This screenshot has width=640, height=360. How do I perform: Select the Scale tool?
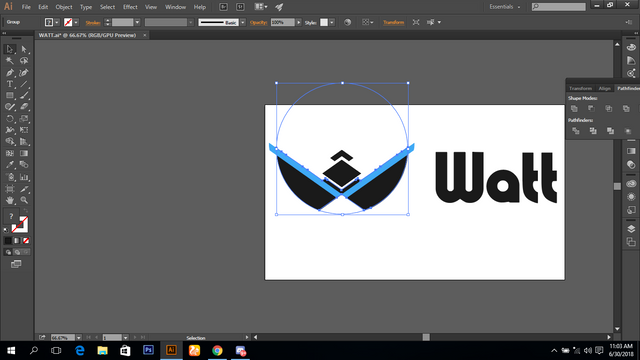24,119
